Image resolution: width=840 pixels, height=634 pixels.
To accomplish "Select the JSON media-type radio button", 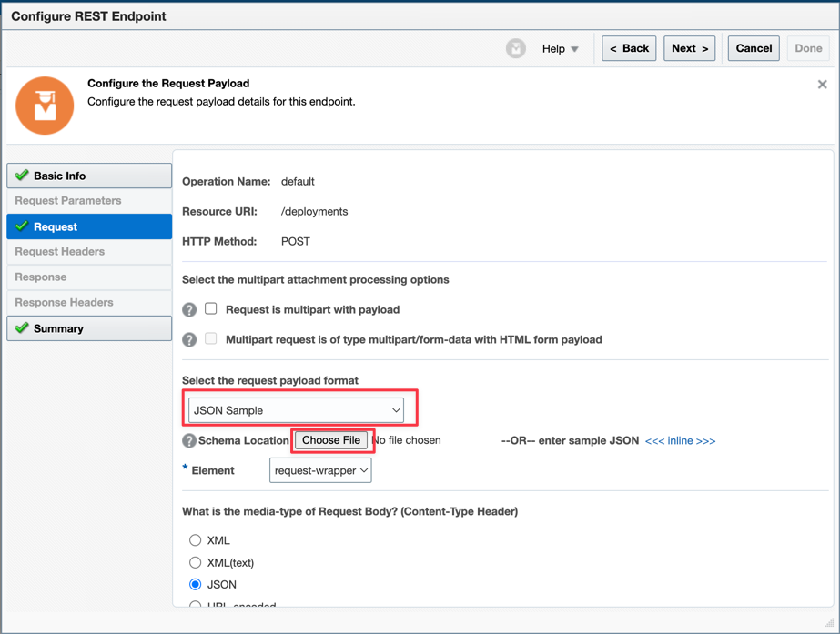I will (196, 585).
